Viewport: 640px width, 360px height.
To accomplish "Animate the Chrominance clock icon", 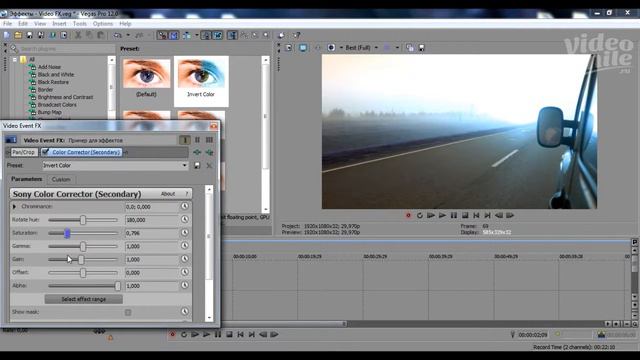I will click(184, 206).
